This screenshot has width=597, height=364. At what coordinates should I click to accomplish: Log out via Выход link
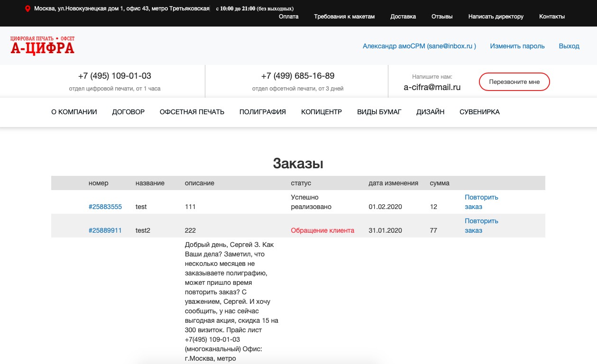[x=569, y=46]
